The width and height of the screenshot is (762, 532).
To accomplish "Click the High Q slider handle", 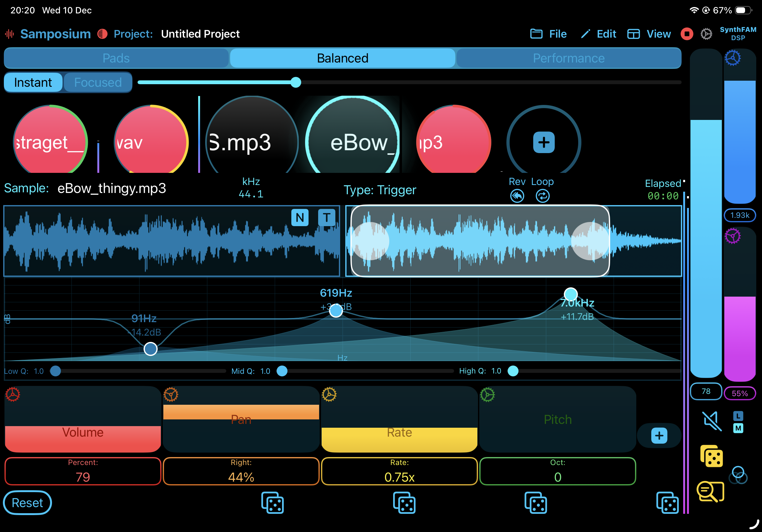I will [513, 371].
